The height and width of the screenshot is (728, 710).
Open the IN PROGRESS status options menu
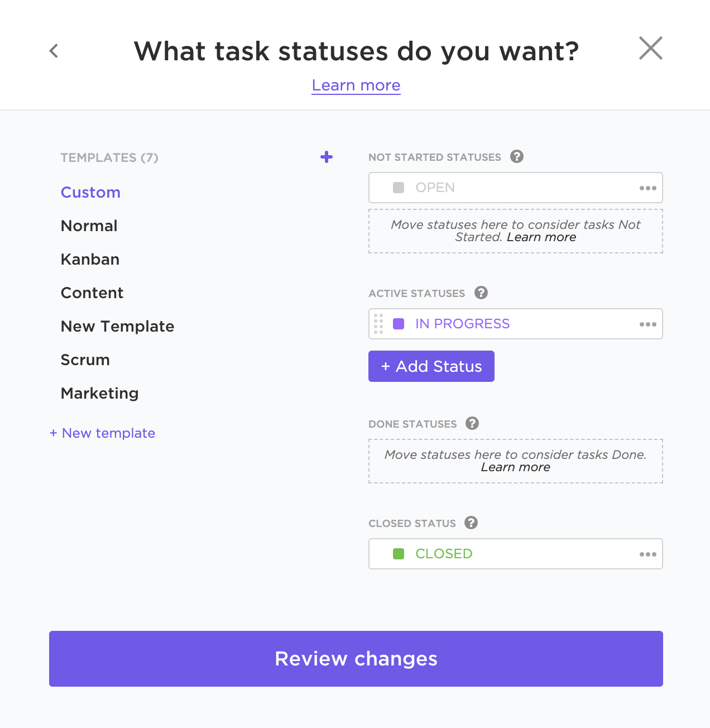pyautogui.click(x=647, y=324)
